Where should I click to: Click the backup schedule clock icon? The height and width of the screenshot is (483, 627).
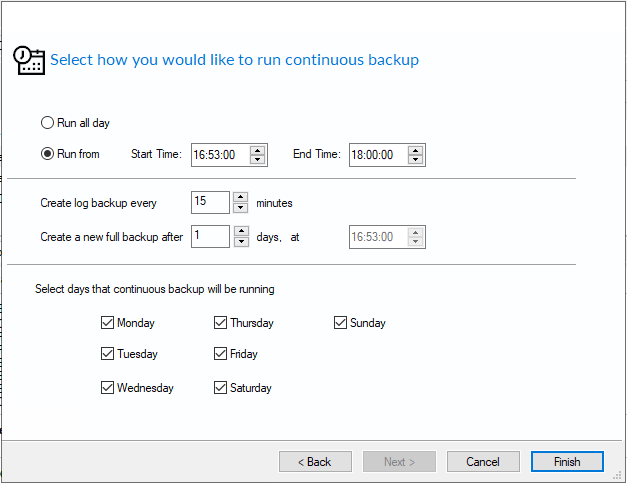click(x=28, y=60)
